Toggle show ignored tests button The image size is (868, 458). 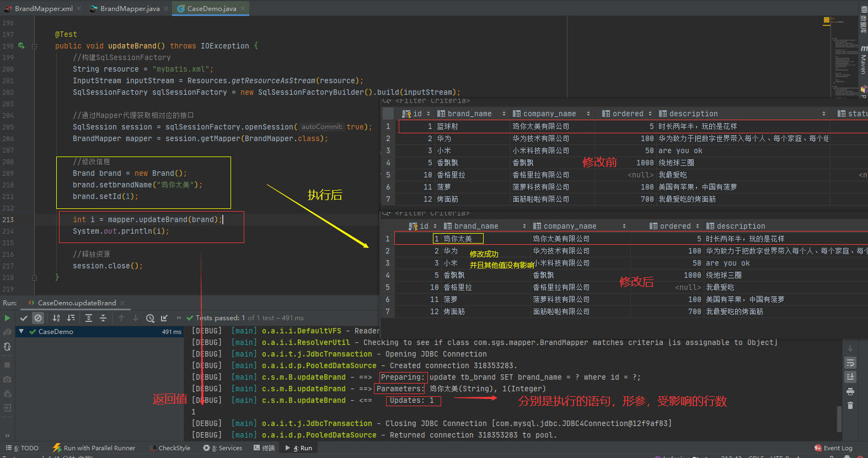pyautogui.click(x=37, y=318)
